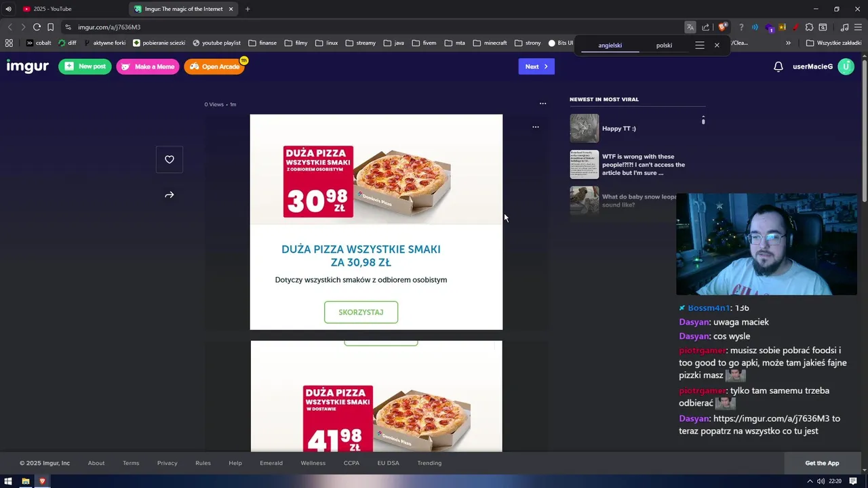Open the media control music note icon
The image size is (868, 488).
coord(844,27)
